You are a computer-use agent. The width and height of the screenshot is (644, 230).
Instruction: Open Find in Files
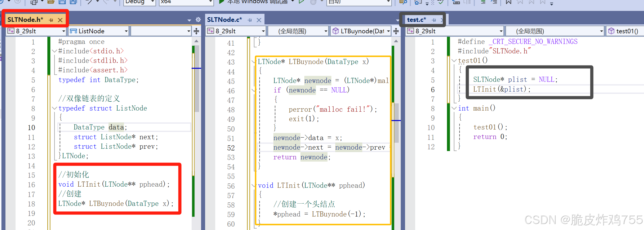(x=403, y=2)
